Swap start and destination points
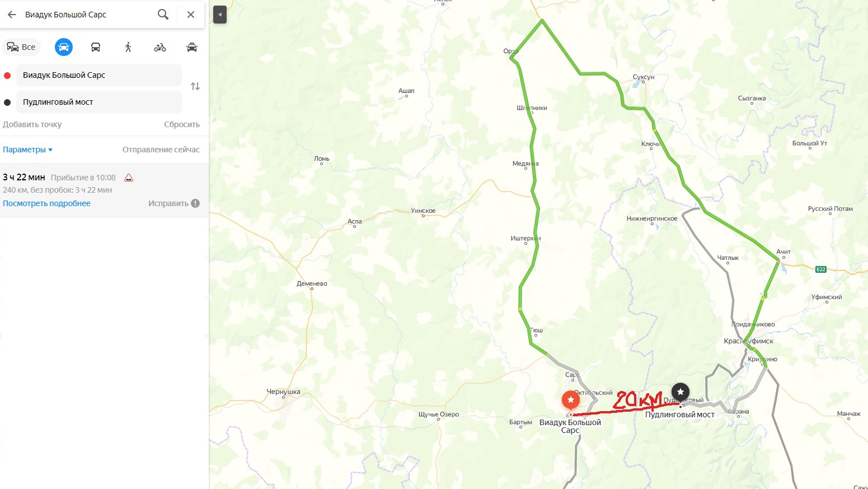The image size is (868, 489). coord(195,86)
